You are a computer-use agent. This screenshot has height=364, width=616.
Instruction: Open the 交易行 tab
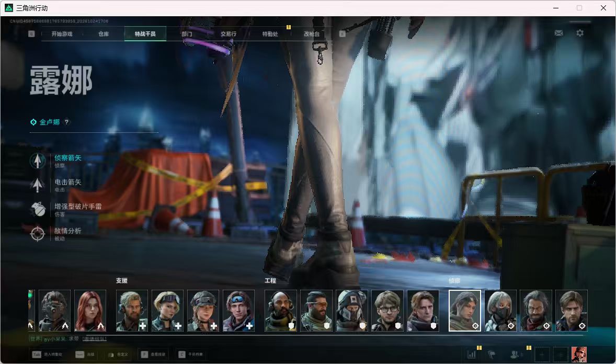click(x=228, y=34)
